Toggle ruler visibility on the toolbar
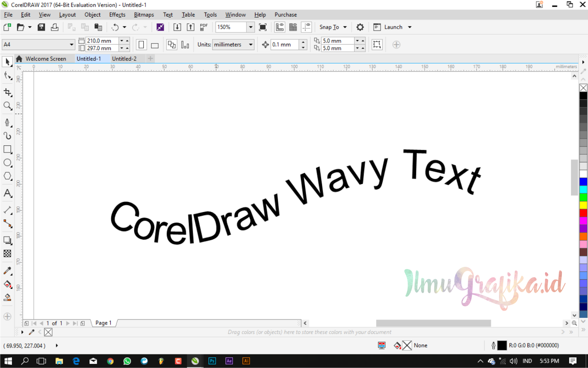Viewport: 588px width, 368px height. tap(279, 27)
